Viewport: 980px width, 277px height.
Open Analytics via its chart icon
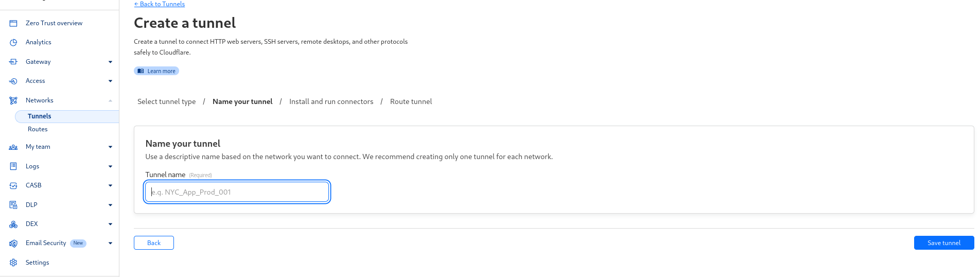click(13, 42)
